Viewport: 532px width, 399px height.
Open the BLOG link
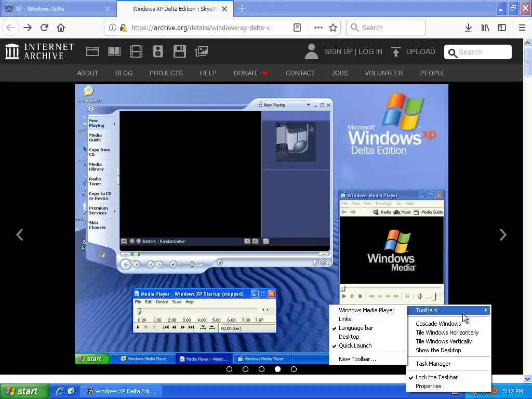pyautogui.click(x=124, y=73)
